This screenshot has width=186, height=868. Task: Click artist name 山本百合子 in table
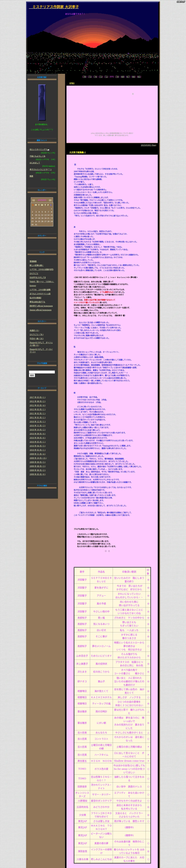pos(82,656)
